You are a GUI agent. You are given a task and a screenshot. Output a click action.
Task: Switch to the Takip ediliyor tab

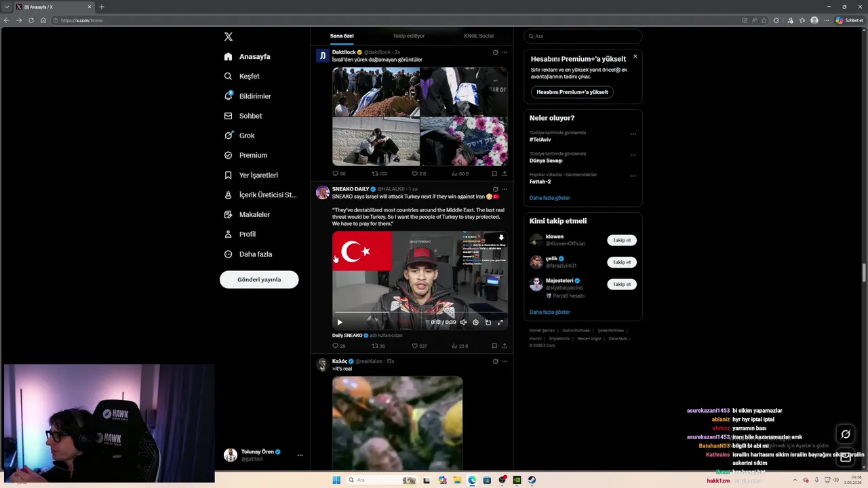(408, 36)
